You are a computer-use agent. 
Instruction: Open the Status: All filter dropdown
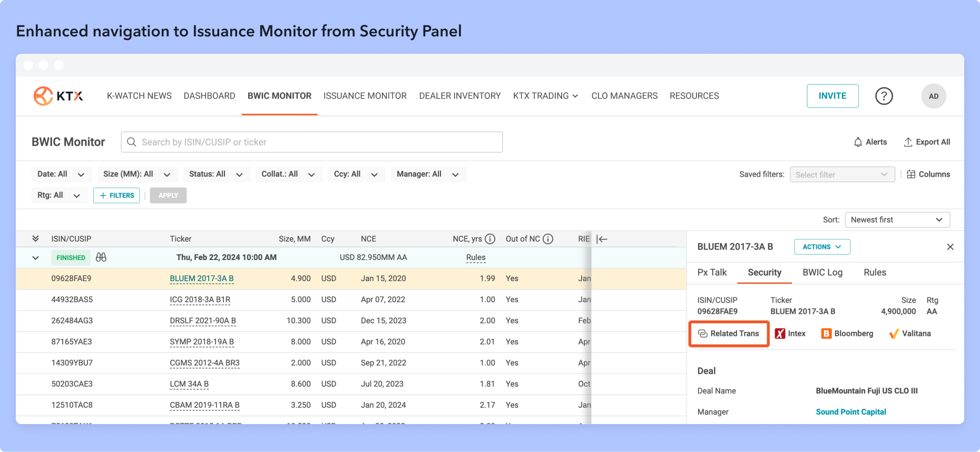[217, 174]
